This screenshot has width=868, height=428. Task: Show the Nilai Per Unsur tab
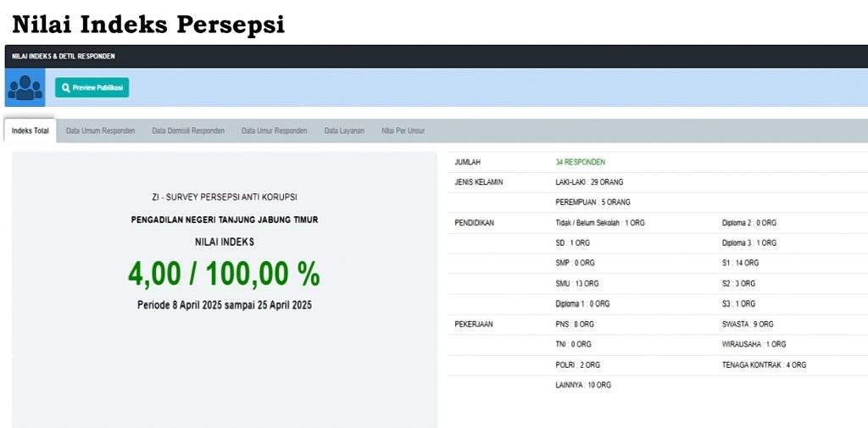click(403, 131)
